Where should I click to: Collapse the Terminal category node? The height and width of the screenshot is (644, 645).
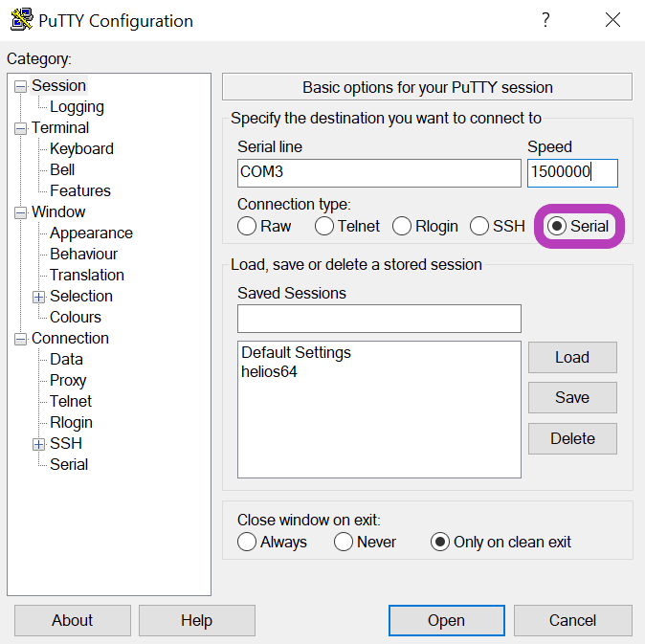[x=20, y=128]
